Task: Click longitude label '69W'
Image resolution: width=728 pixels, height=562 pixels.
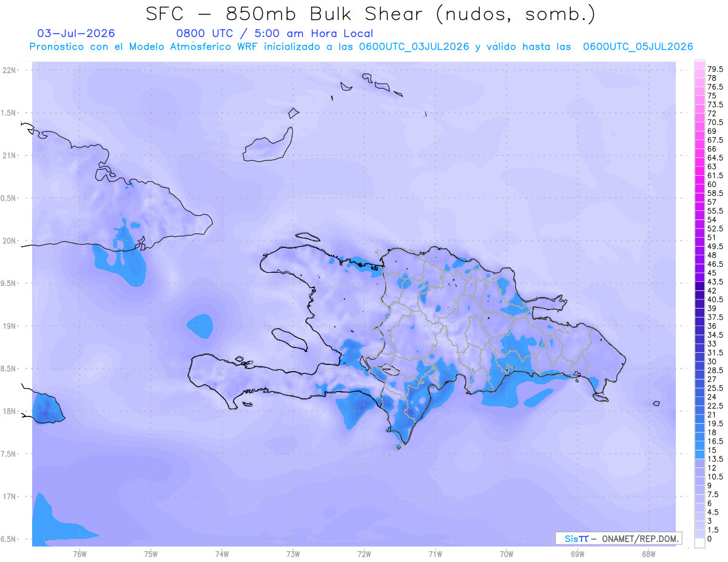Action: coord(578,554)
